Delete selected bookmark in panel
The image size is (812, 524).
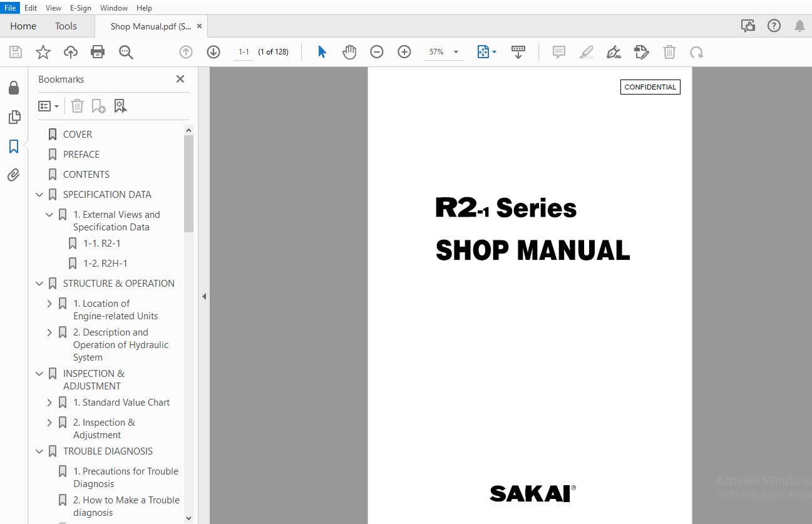[x=77, y=106]
